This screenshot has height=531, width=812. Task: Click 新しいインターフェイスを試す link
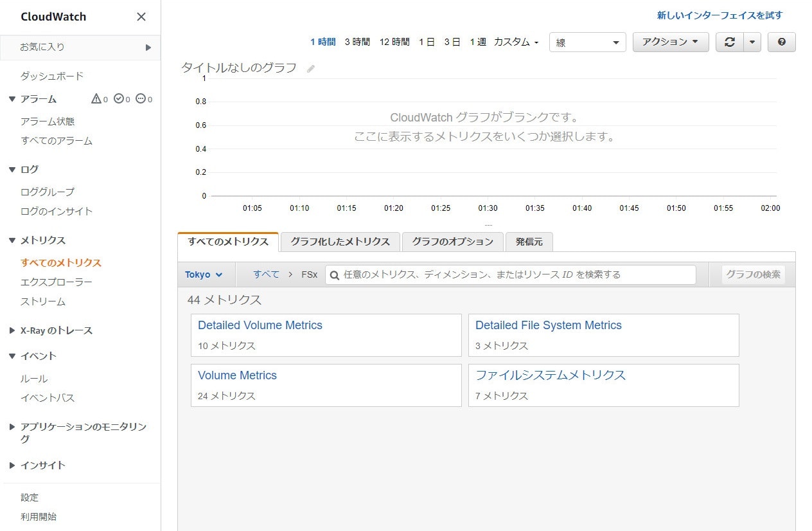(x=719, y=15)
